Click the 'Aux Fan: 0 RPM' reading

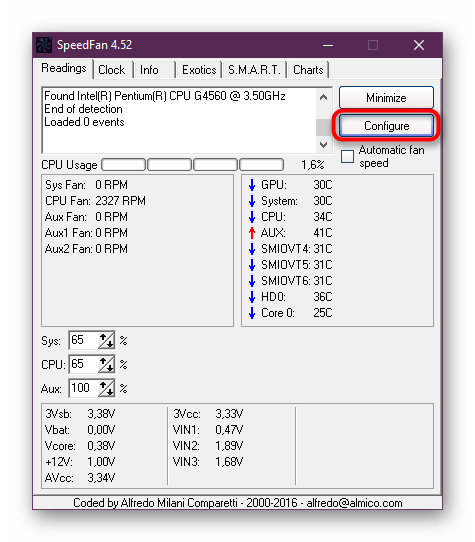click(x=86, y=217)
